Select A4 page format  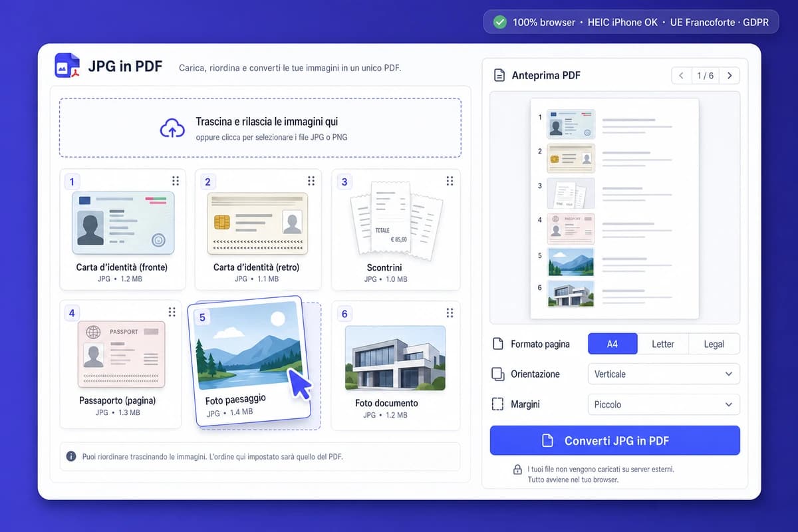click(612, 344)
